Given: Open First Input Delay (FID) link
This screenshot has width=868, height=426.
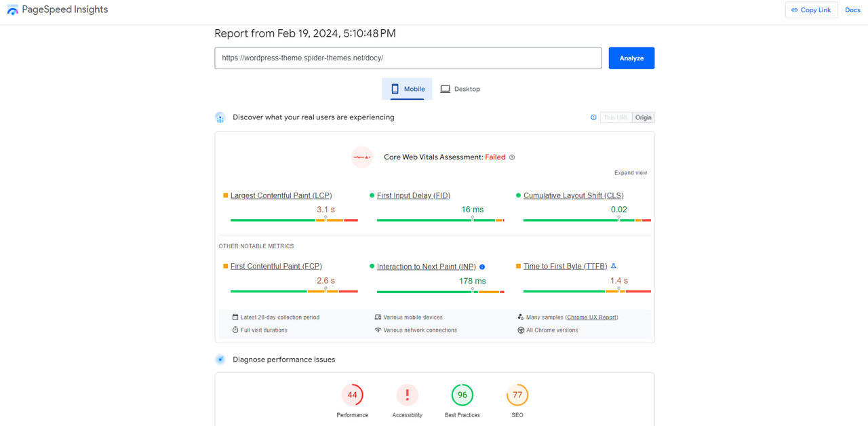Looking at the screenshot, I should [414, 195].
